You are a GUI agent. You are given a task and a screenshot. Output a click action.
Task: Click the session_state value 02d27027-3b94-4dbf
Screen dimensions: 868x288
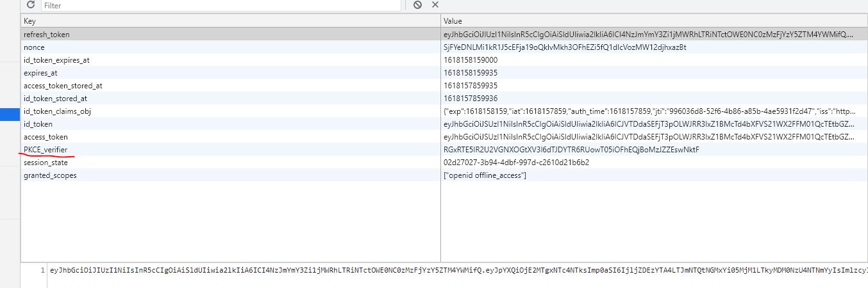516,163
